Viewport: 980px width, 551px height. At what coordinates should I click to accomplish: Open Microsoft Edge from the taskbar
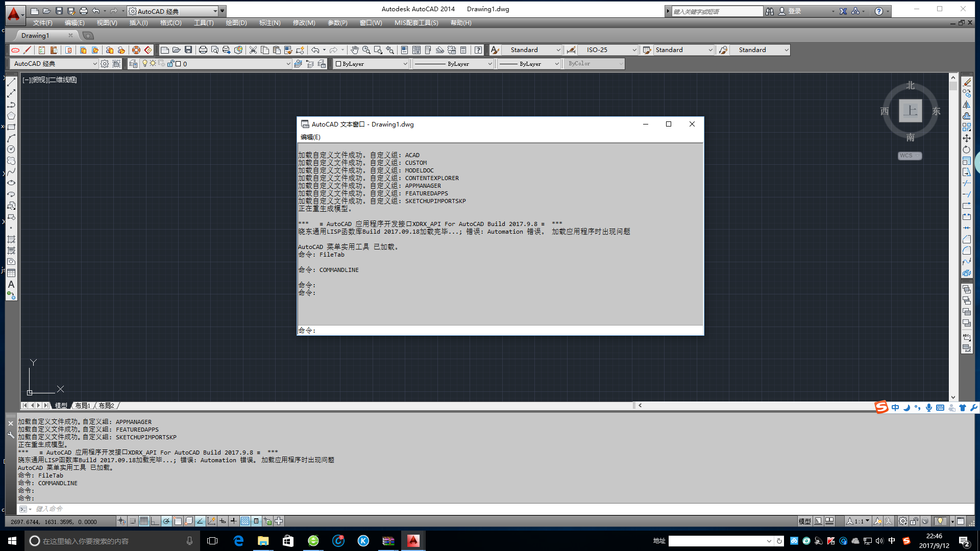(x=238, y=541)
